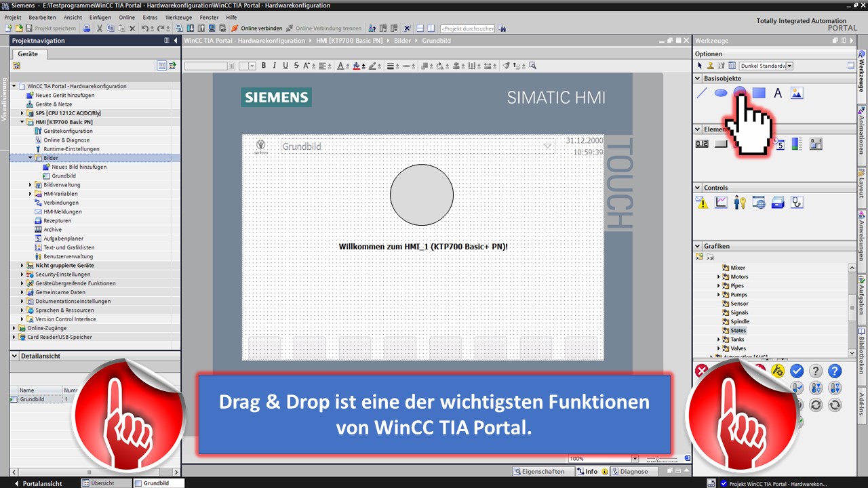Expand the SPS CPU 1212C node
Screen dimensions: 868x488
22,113
